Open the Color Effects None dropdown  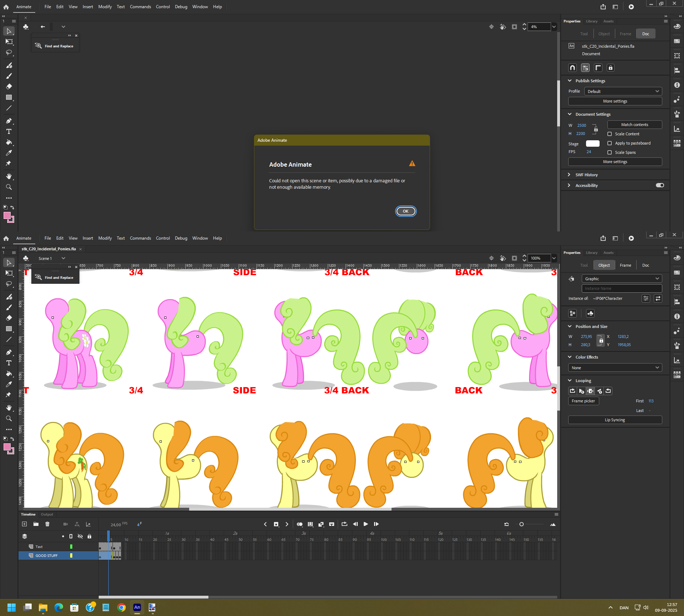click(x=615, y=368)
